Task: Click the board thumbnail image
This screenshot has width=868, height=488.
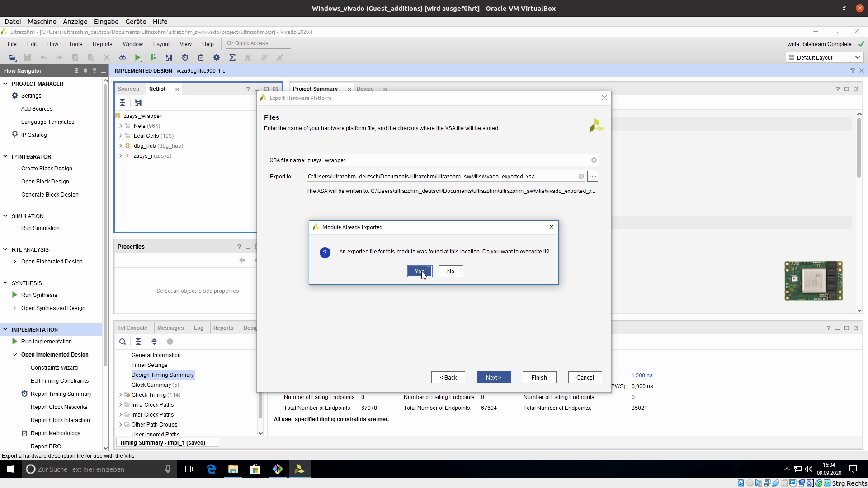Action: point(813,281)
